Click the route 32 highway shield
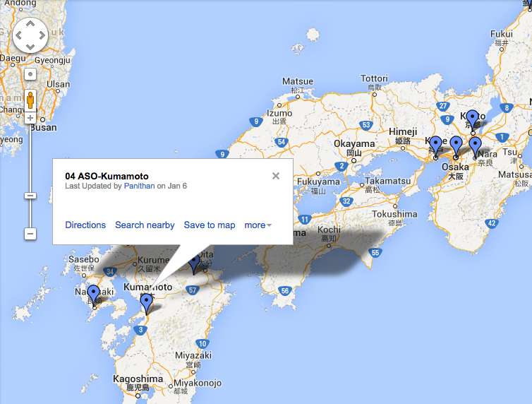The width and height of the screenshot is (532, 404). 346,201
